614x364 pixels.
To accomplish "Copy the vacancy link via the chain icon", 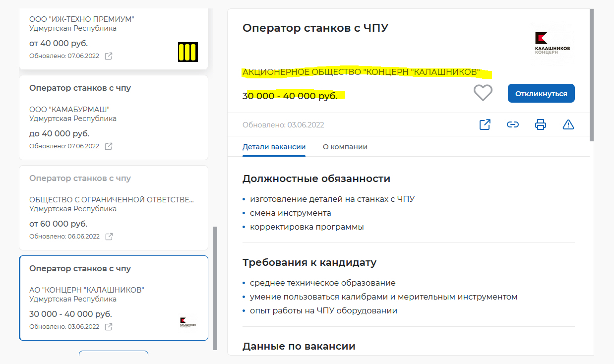I will pyautogui.click(x=513, y=124).
